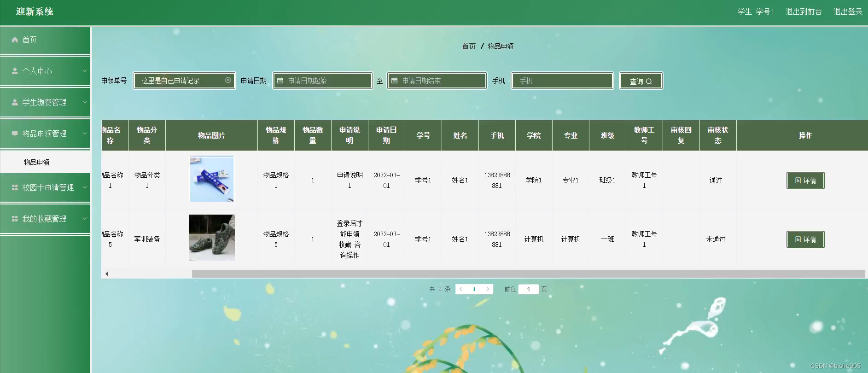The width and height of the screenshot is (868, 373).
Task: Click calendar icon in 申请日期结束 field
Action: [394, 81]
